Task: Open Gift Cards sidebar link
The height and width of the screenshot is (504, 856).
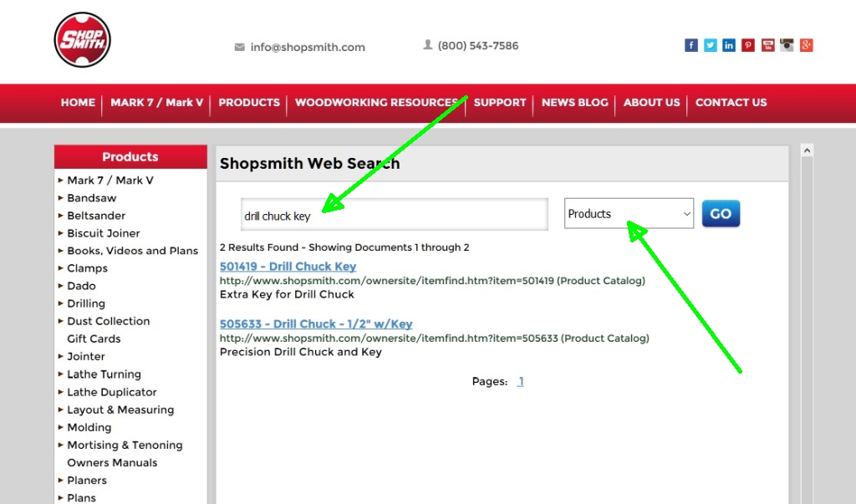Action: [x=94, y=339]
